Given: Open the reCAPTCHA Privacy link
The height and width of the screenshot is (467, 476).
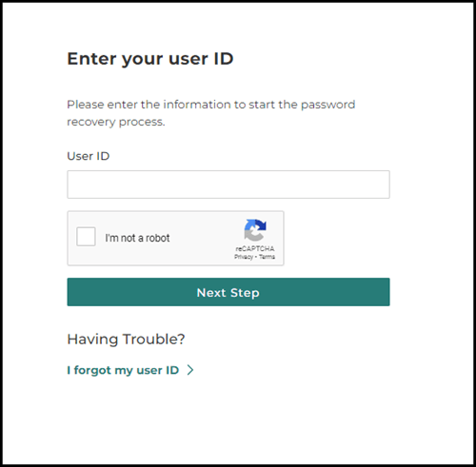Looking at the screenshot, I should click(244, 257).
